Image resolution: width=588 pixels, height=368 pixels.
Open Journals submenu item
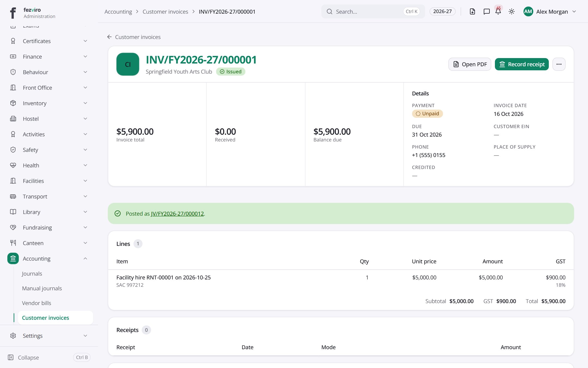(32, 273)
